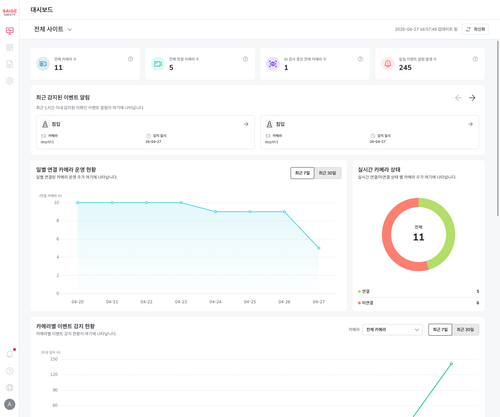This screenshot has width=500, height=417.
Task: Click the 일별 연결 카메라 운영 현황 heading
Action: (66, 169)
